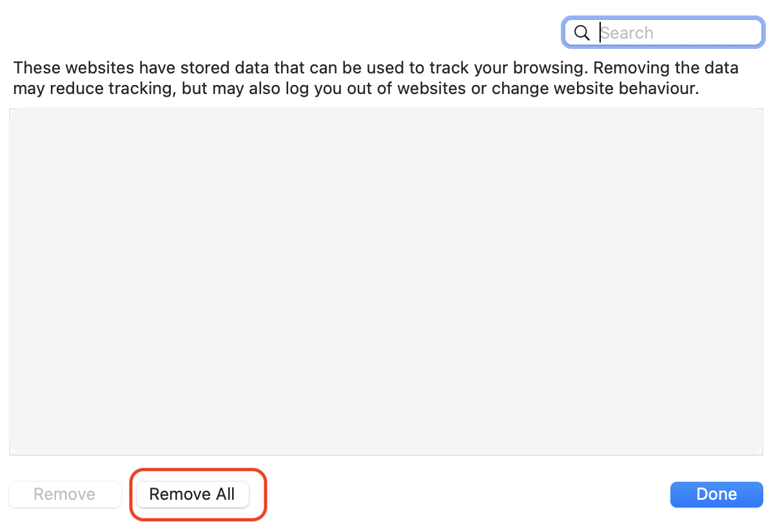780x532 pixels.
Task: Click the website data list background area
Action: click(385, 280)
